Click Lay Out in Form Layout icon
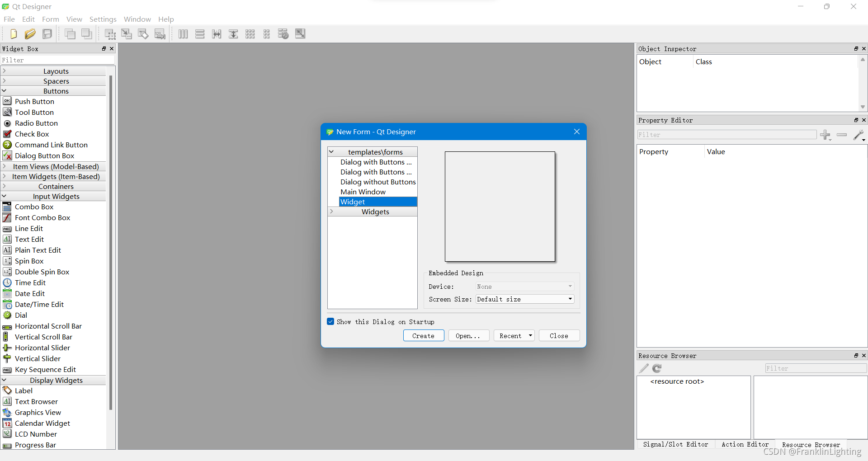The height and width of the screenshot is (461, 868). pyautogui.click(x=267, y=34)
